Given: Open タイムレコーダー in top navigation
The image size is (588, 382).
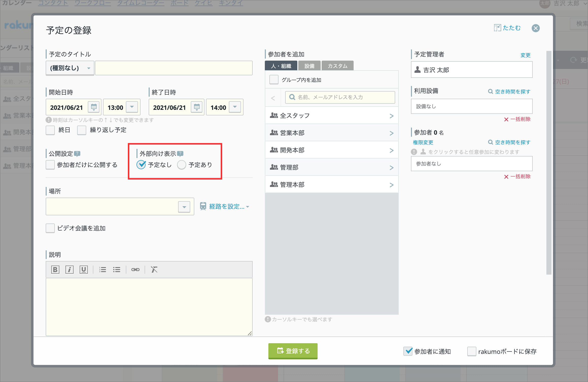Looking at the screenshot, I should [141, 3].
